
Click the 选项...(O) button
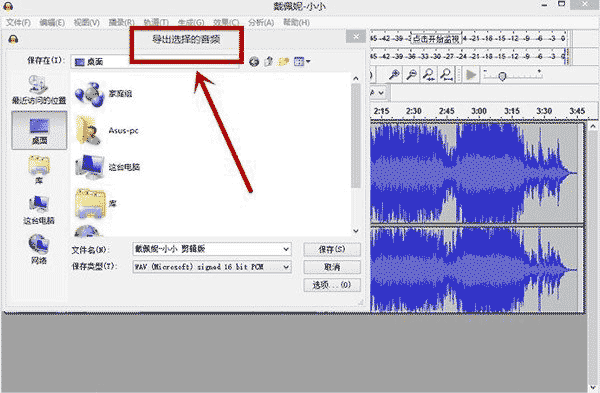click(x=332, y=285)
